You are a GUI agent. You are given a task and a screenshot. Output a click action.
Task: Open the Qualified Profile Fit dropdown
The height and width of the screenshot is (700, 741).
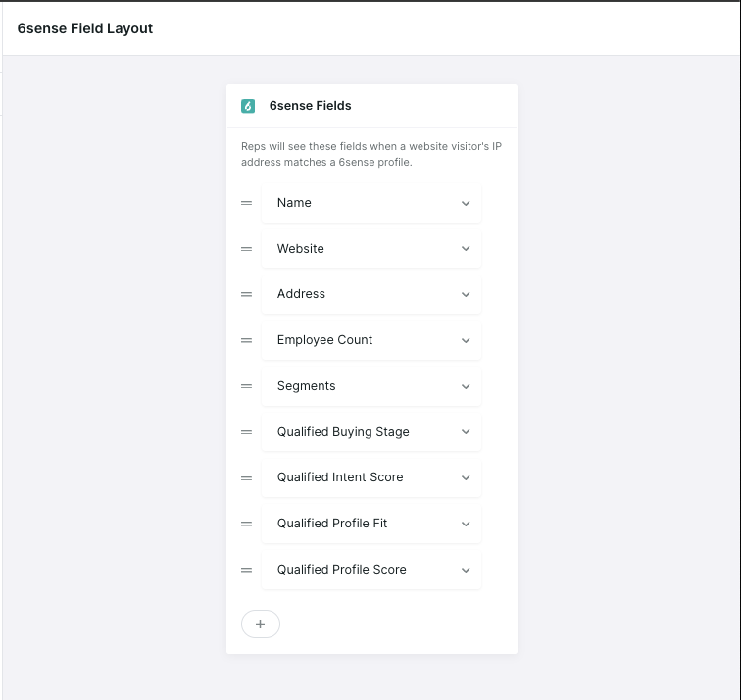pyautogui.click(x=370, y=524)
